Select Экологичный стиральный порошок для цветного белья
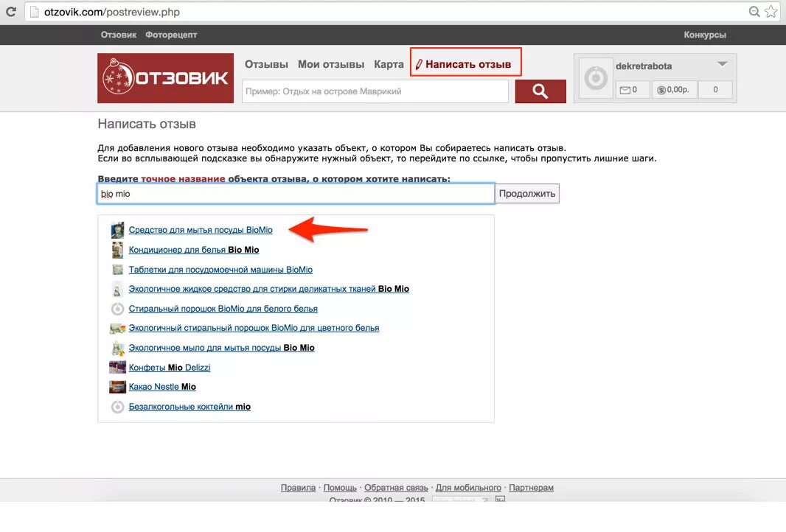This screenshot has width=786, height=532. [x=254, y=328]
